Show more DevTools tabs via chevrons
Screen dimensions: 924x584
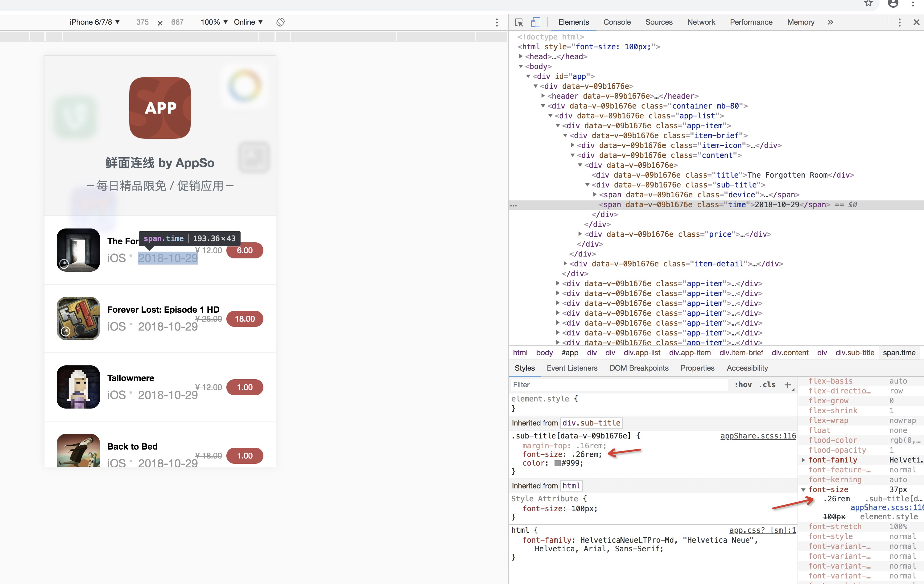[x=830, y=22]
